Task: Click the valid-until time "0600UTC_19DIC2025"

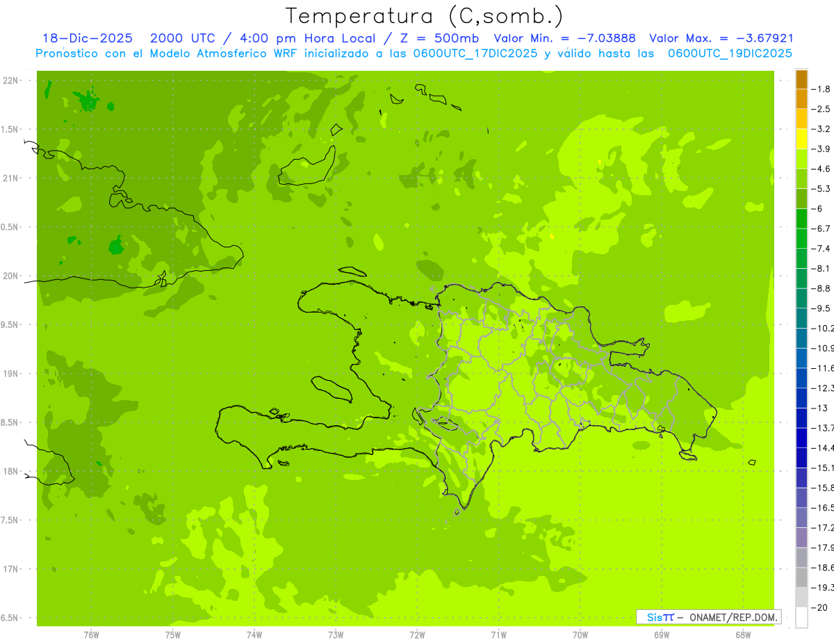Action: tap(729, 53)
